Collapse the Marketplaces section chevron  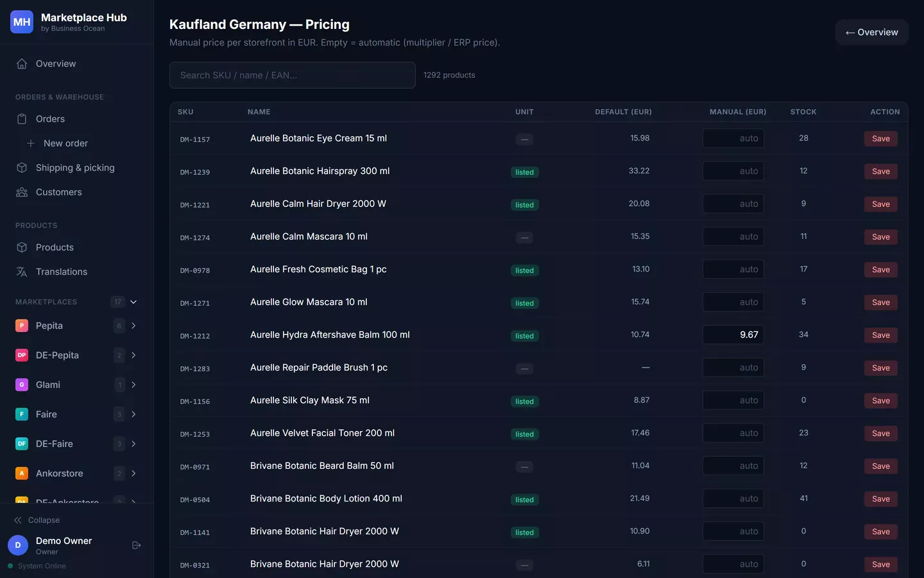pos(133,302)
